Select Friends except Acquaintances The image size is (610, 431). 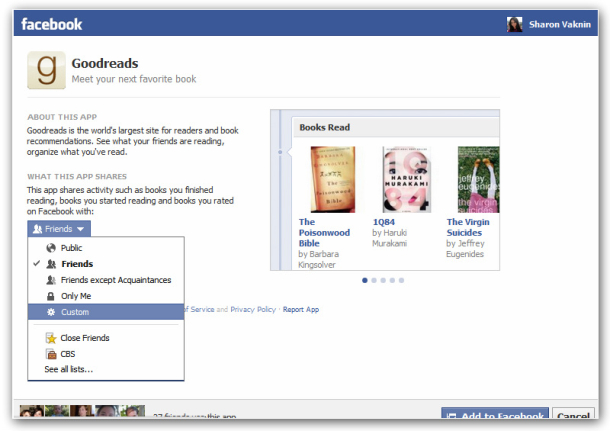[106, 280]
